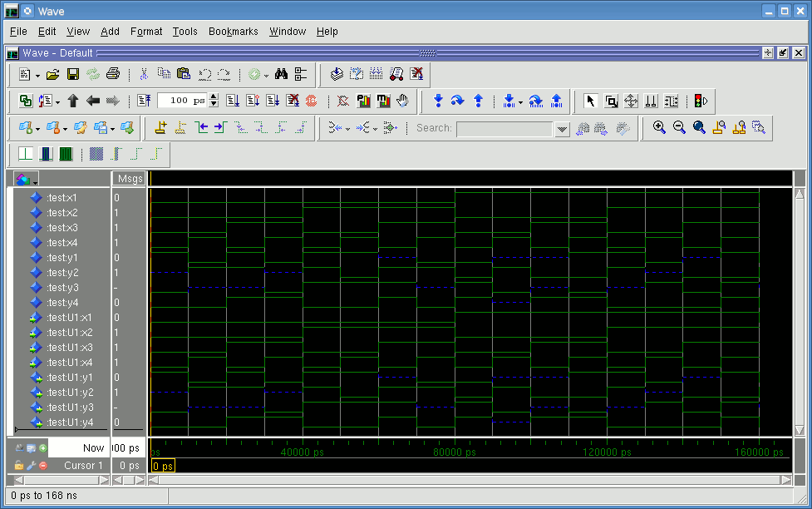The width and height of the screenshot is (812, 509).
Task: Click the signal names pane scrollbar
Action: [62, 480]
